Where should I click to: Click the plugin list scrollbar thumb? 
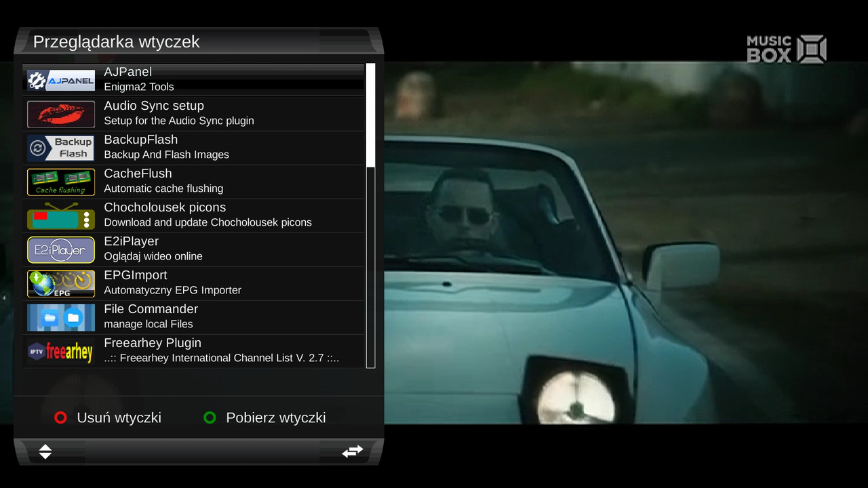click(x=370, y=115)
